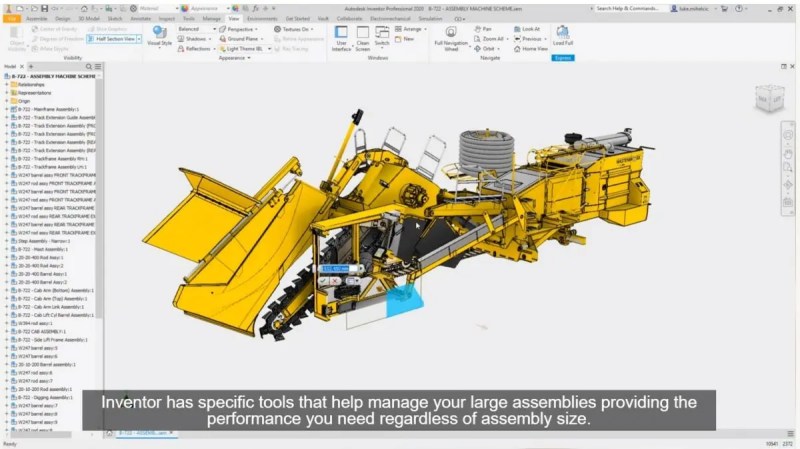Open the Help question mark icon
This screenshot has width=800, height=449.
click(739, 9)
